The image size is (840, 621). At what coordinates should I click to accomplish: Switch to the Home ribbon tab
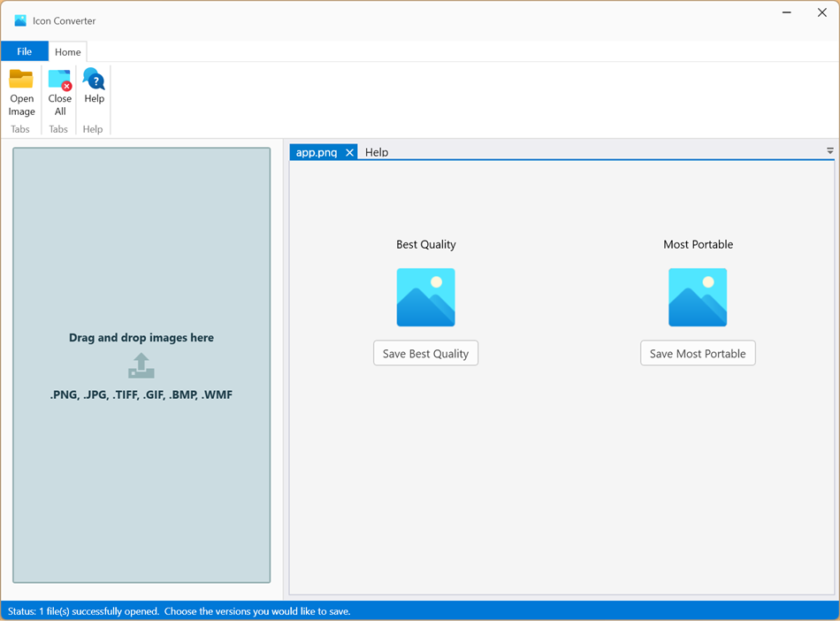pyautogui.click(x=67, y=51)
